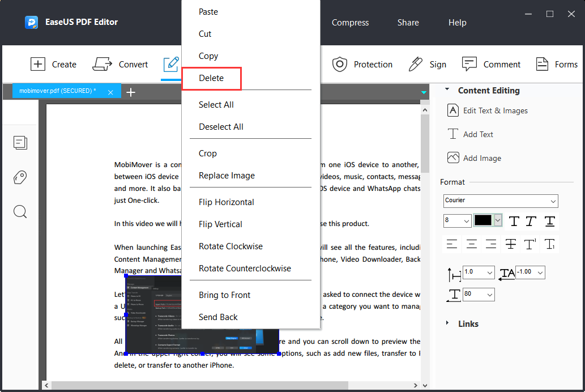The width and height of the screenshot is (585, 392).
Task: Open the Protection shield icon
Action: (x=340, y=64)
